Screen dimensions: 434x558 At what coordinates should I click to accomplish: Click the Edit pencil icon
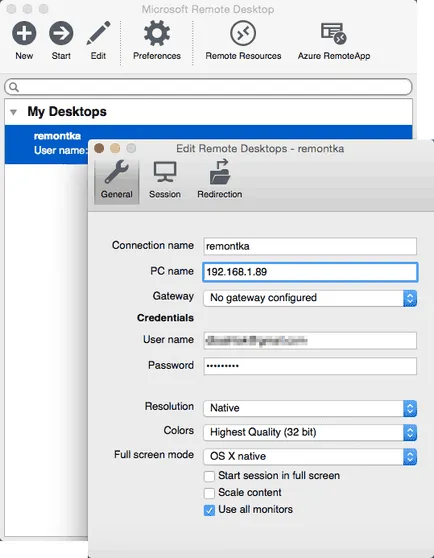98,33
